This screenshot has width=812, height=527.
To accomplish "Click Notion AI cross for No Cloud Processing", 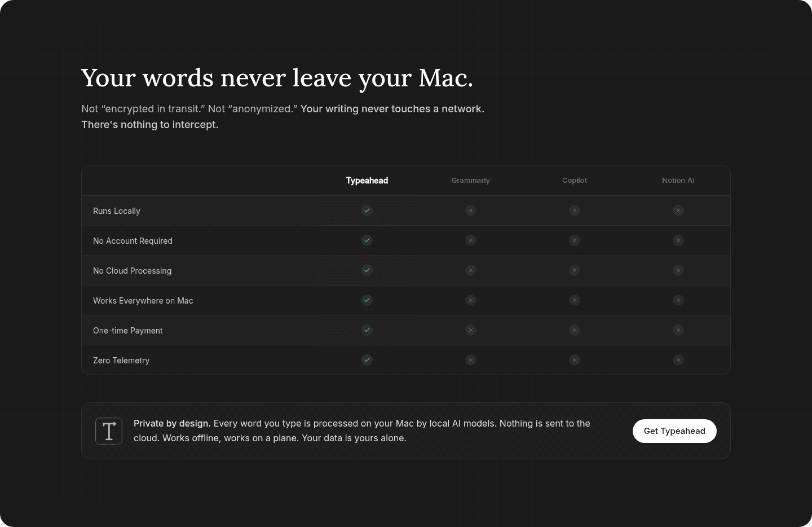I will pos(678,270).
